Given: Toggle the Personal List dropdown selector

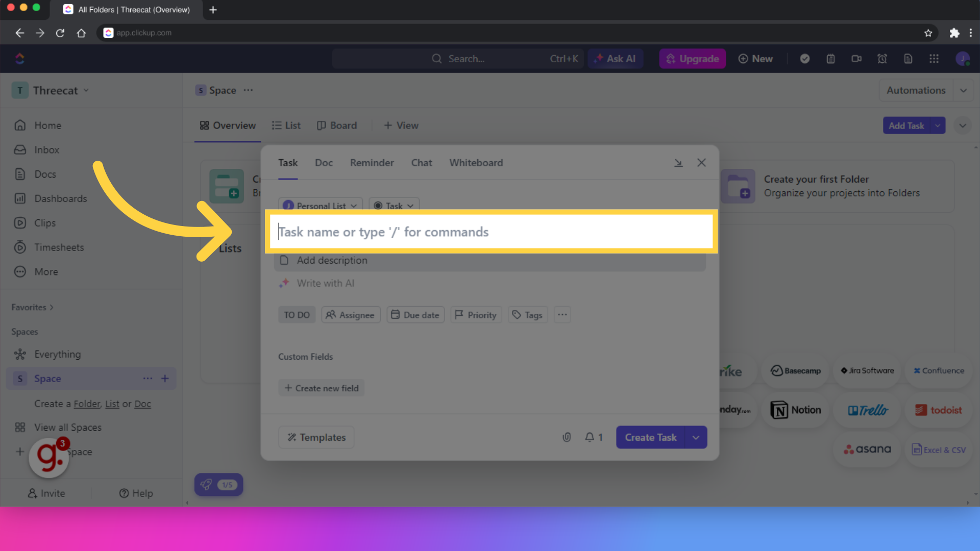Looking at the screenshot, I should click(320, 205).
